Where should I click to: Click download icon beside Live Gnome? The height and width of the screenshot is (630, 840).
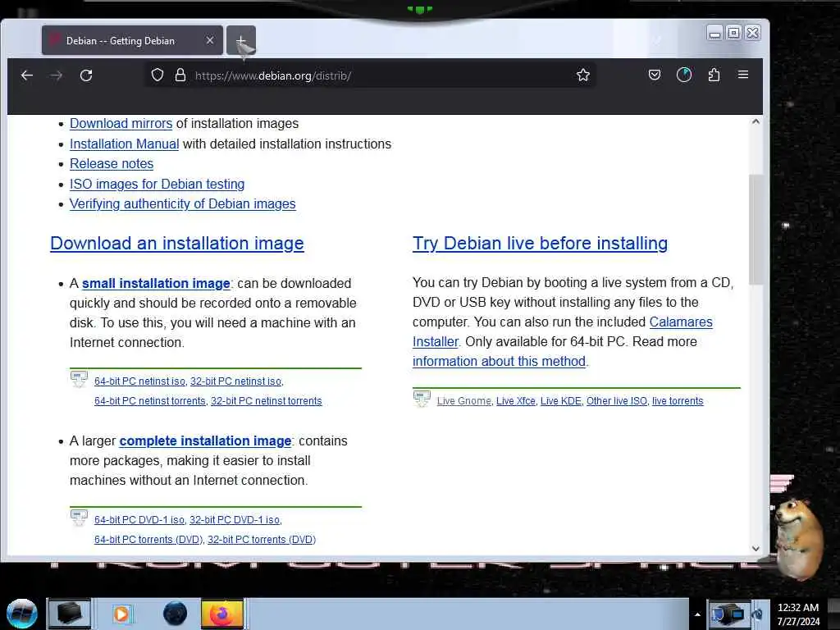[x=422, y=399]
